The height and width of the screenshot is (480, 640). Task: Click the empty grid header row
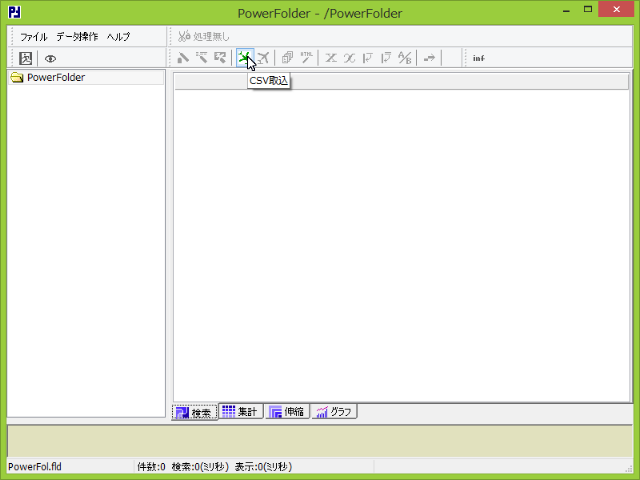click(402, 81)
